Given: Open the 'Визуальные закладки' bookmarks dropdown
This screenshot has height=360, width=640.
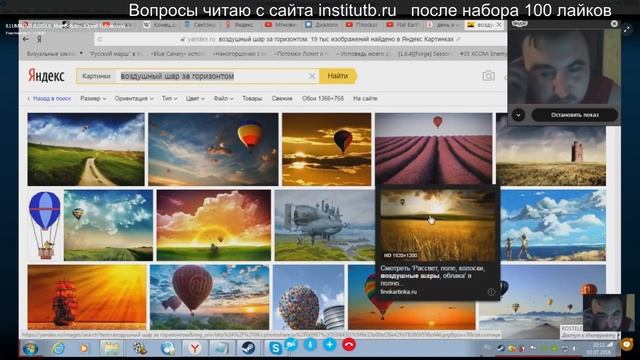Looking at the screenshot, I should click(55, 53).
